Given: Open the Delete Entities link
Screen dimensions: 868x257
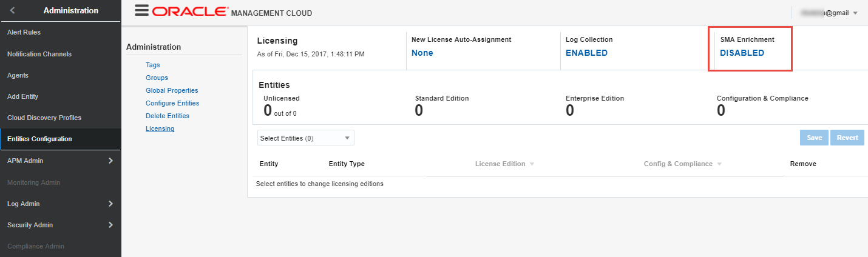Looking at the screenshot, I should tap(168, 116).
